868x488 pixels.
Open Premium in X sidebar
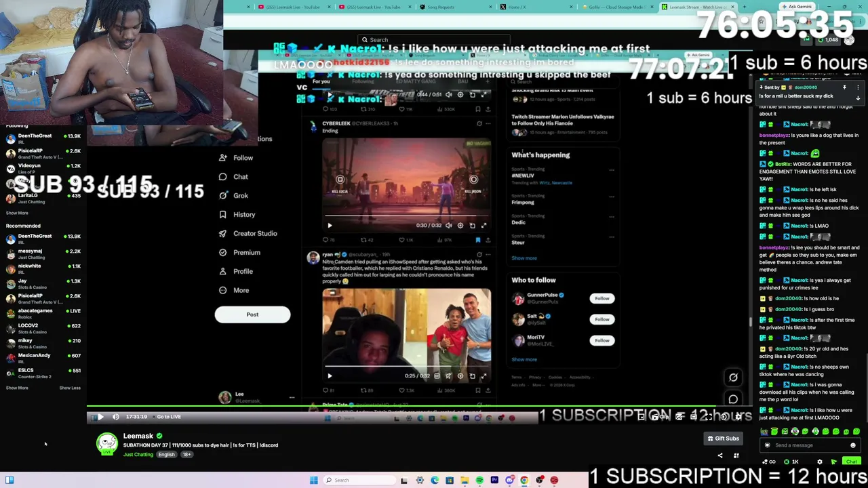[239, 252]
